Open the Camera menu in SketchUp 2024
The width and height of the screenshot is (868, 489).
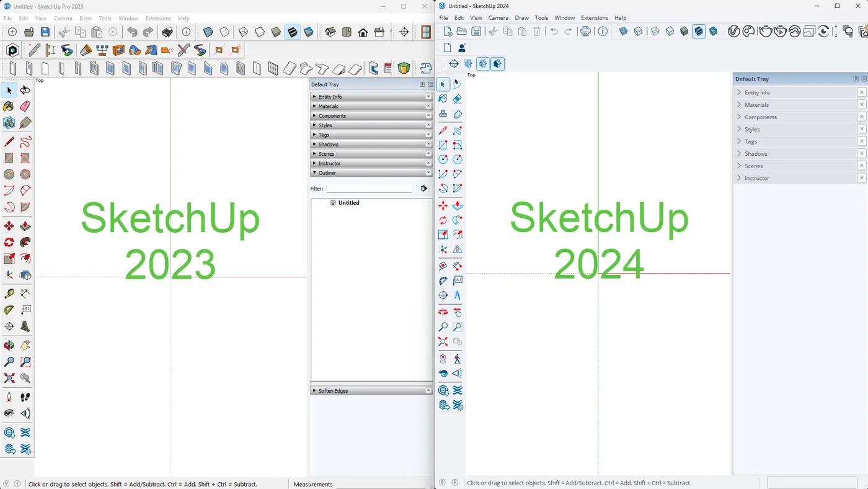498,17
